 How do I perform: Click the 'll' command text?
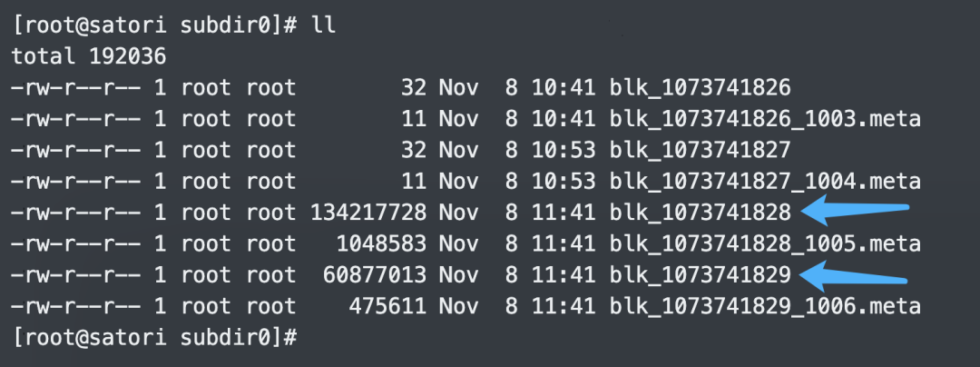[x=323, y=25]
